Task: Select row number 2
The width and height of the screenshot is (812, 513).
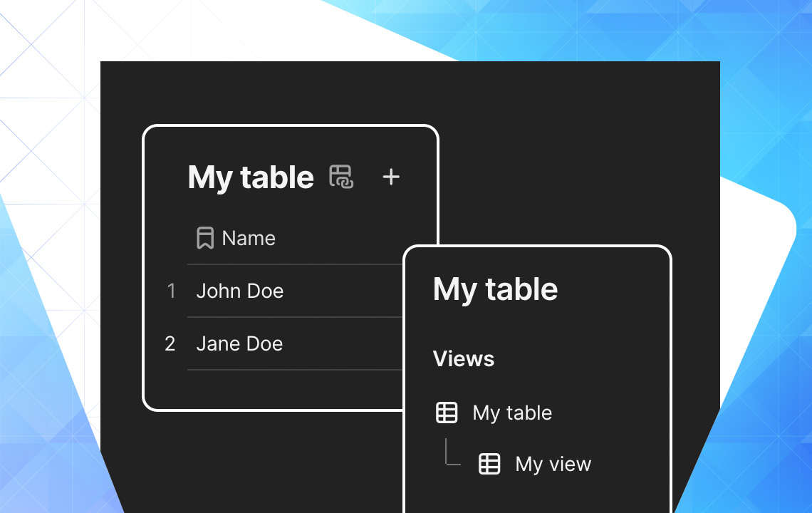Action: [x=170, y=343]
